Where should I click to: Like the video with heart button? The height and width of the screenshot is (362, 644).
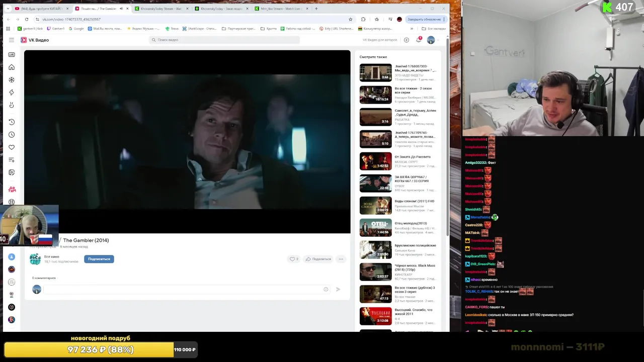pos(293,259)
